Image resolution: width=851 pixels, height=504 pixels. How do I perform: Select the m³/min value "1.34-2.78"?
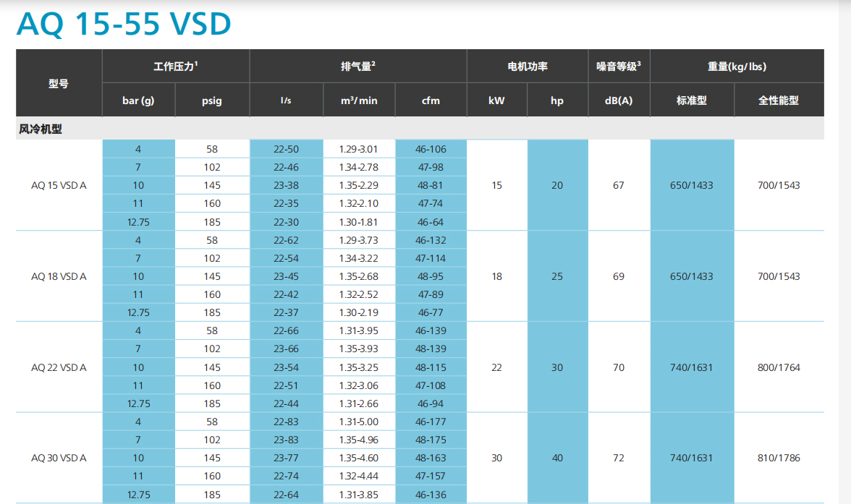point(359,168)
